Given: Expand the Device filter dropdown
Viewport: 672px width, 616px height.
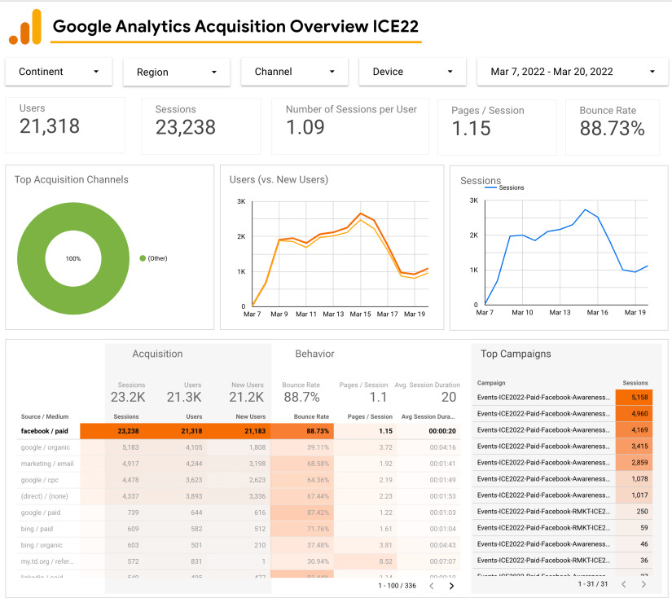Looking at the screenshot, I should [412, 72].
